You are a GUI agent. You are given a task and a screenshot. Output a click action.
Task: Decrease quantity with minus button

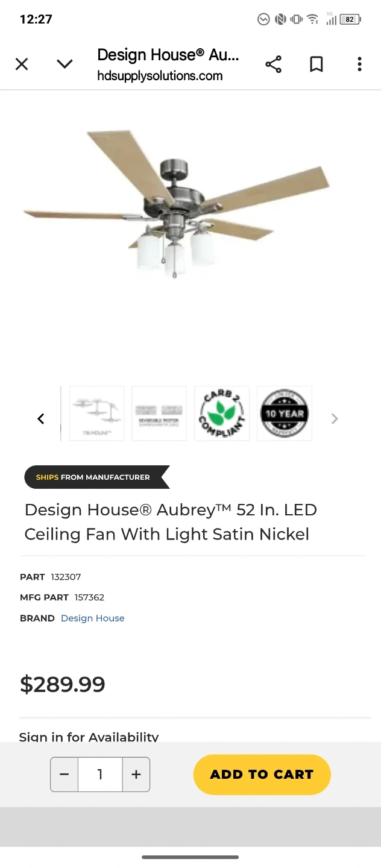(x=65, y=775)
